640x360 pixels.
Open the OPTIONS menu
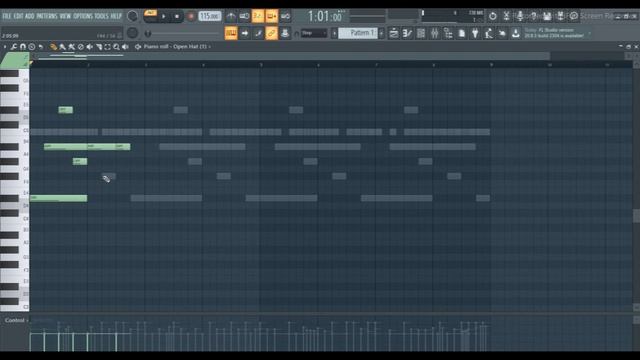(x=83, y=16)
